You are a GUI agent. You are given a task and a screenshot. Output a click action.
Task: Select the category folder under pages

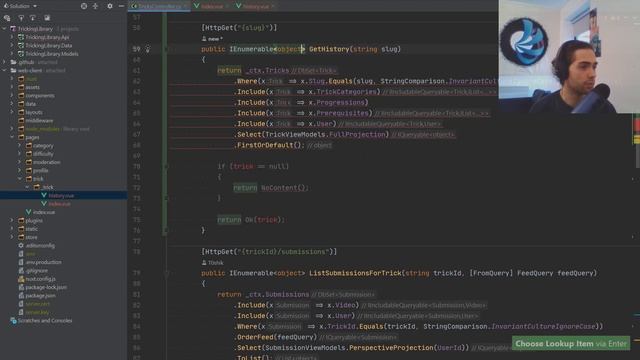click(x=40, y=145)
